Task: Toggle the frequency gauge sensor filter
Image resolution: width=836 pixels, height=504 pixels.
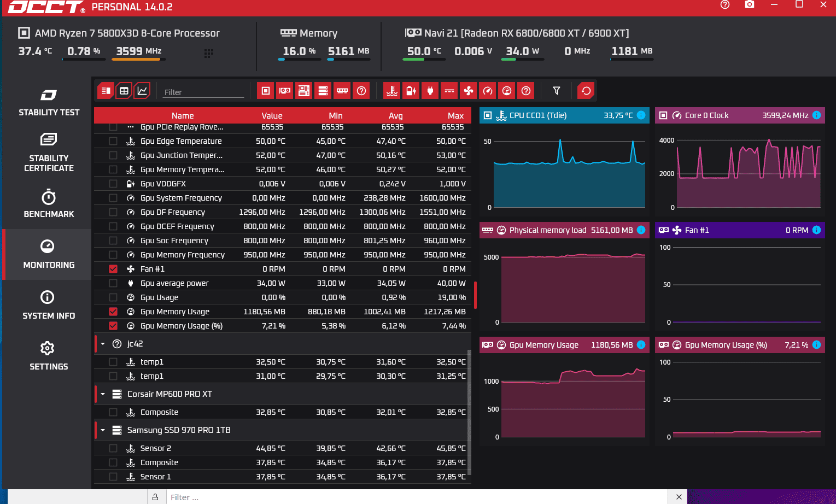Action: pyautogui.click(x=488, y=91)
